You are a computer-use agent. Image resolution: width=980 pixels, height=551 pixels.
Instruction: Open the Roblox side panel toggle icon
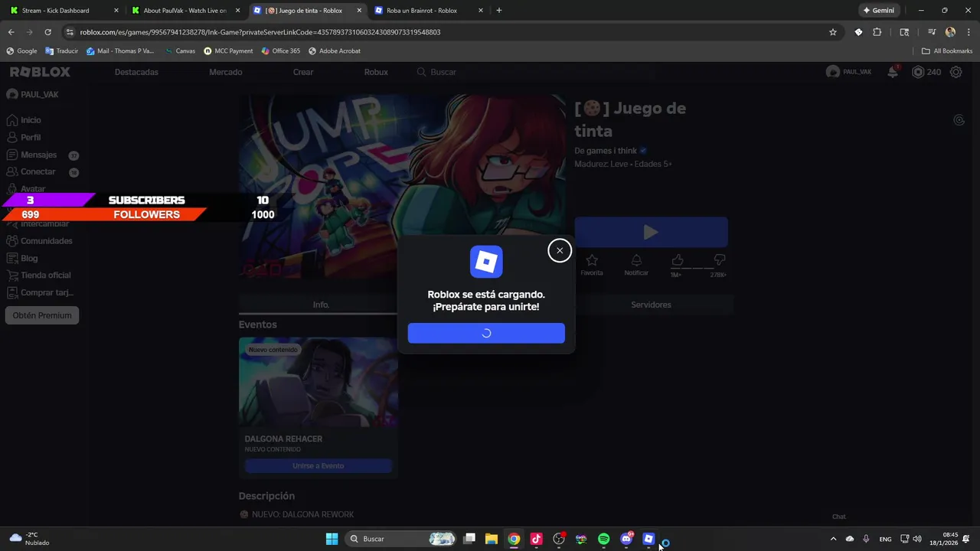coord(959,120)
